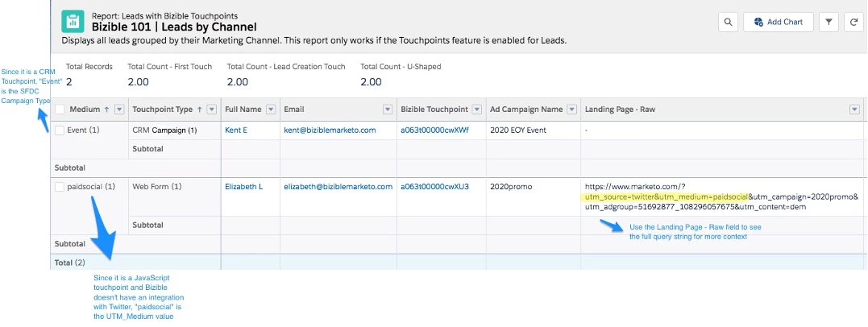Open the filter funnel icon
The height and width of the screenshot is (327, 868).
pyautogui.click(x=829, y=22)
